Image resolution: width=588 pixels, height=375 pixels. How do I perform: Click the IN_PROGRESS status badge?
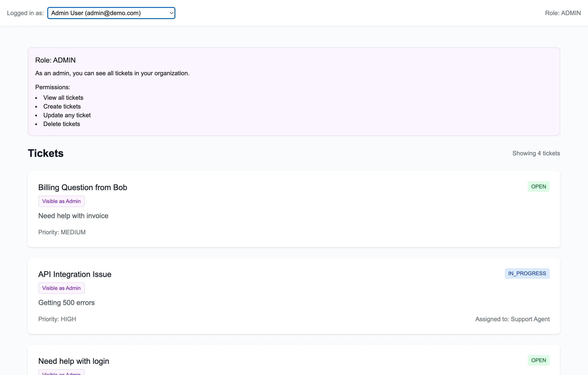tap(527, 273)
